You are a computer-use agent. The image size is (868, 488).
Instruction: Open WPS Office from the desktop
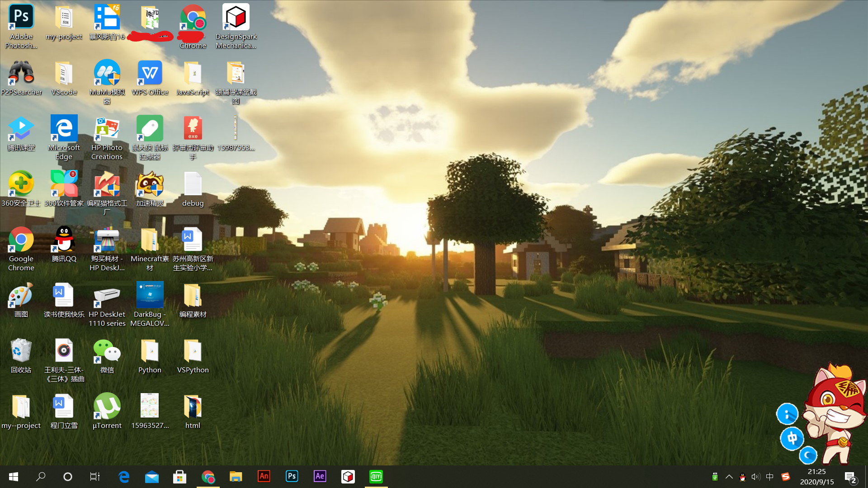coord(150,78)
